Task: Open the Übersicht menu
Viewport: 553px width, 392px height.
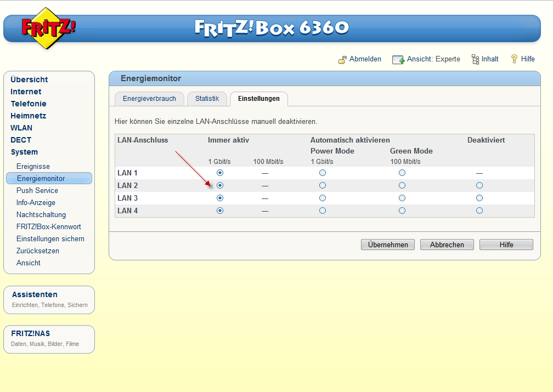Action: point(29,79)
